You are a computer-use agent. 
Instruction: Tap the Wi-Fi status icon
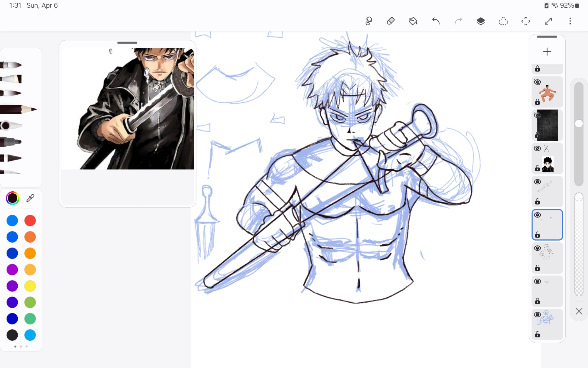(x=555, y=5)
